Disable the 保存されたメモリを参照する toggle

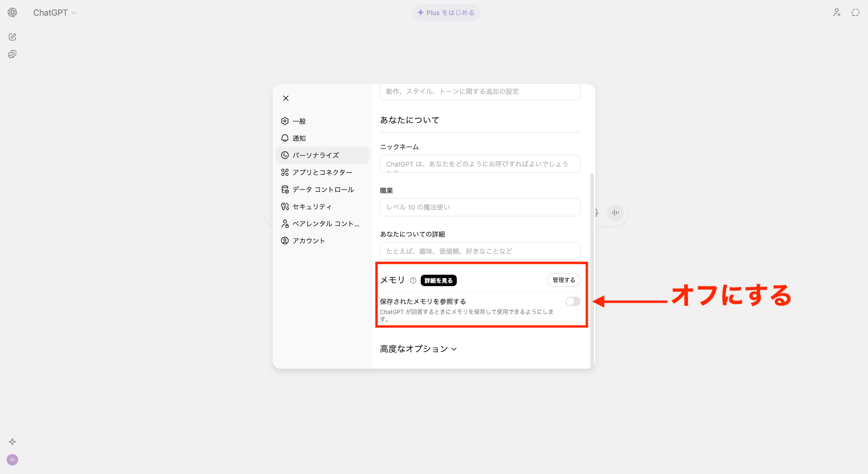(573, 301)
